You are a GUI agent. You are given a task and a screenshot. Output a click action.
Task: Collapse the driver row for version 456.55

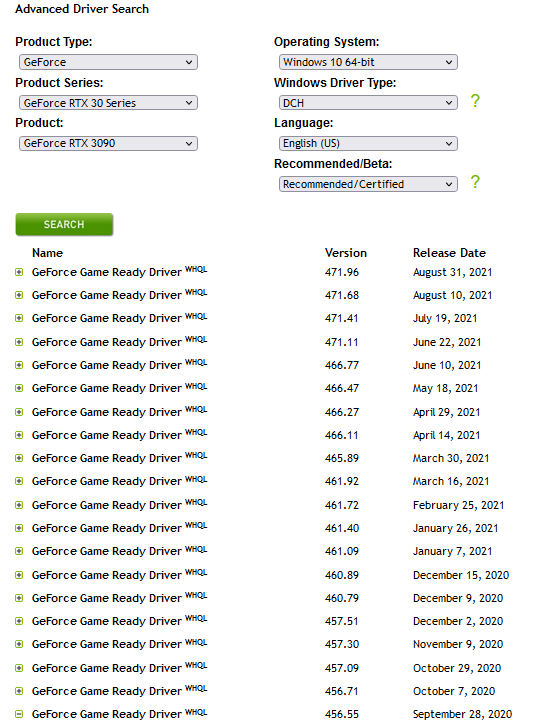[x=19, y=714]
